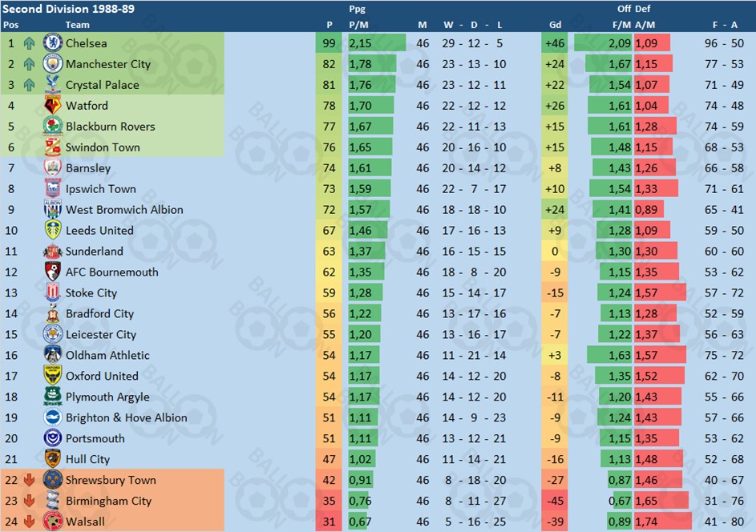Click Chelsea's green promotion arrow
This screenshot has width=756, height=532.
[x=29, y=43]
